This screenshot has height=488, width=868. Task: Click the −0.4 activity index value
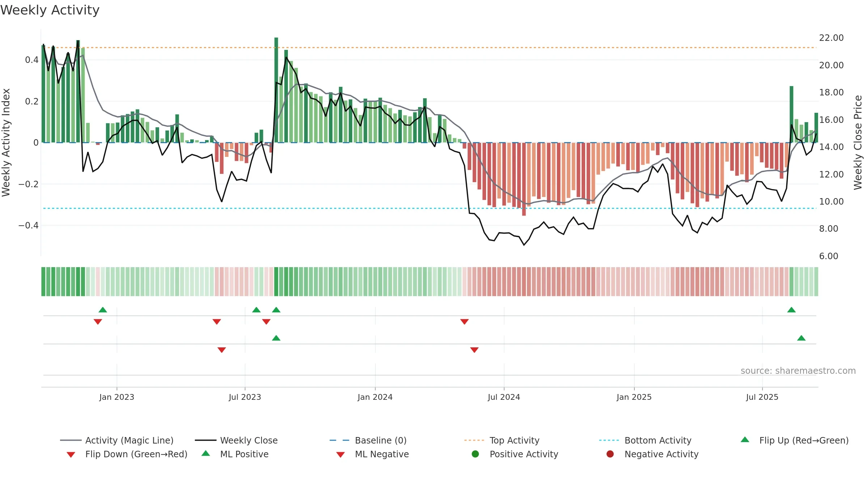[28, 225]
